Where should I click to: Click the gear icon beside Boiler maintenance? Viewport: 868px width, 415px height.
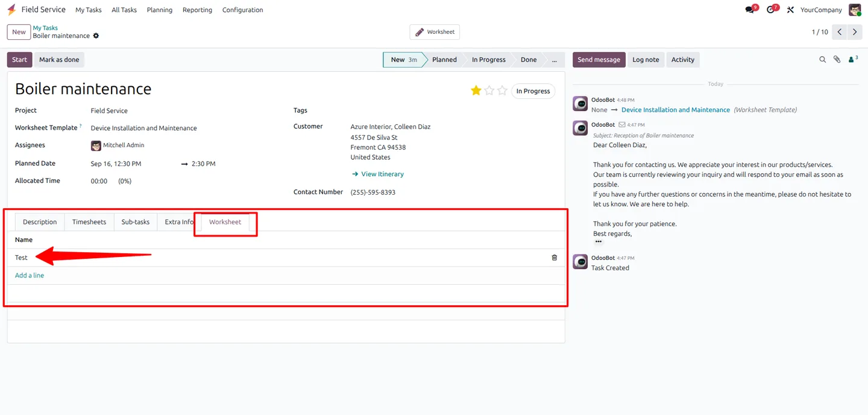[96, 36]
